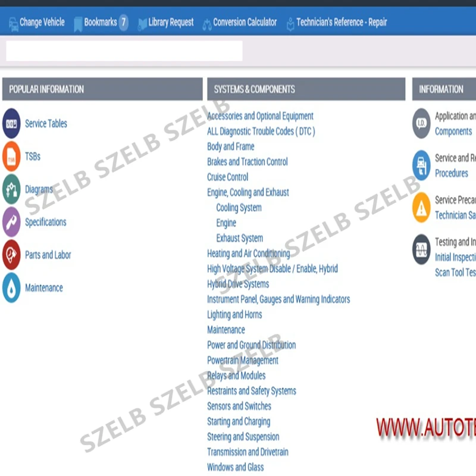Open the Initial Inspection link
This screenshot has width=476, height=476.
tap(455, 257)
